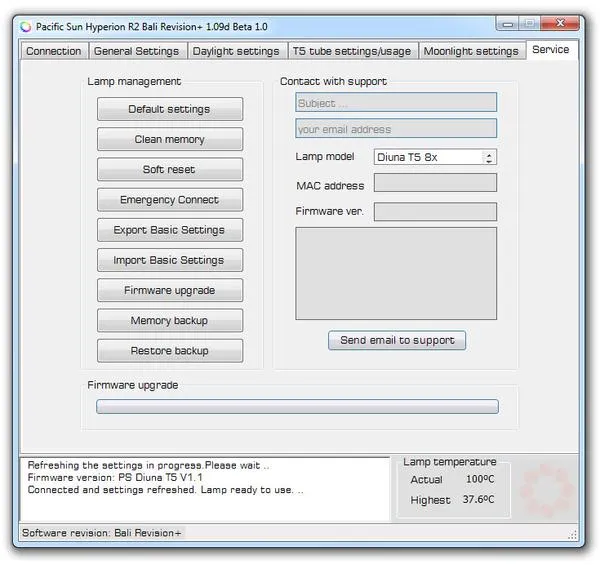Image resolution: width=600 pixels, height=569 pixels.
Task: Open the General Settings tab
Action: coord(137,51)
